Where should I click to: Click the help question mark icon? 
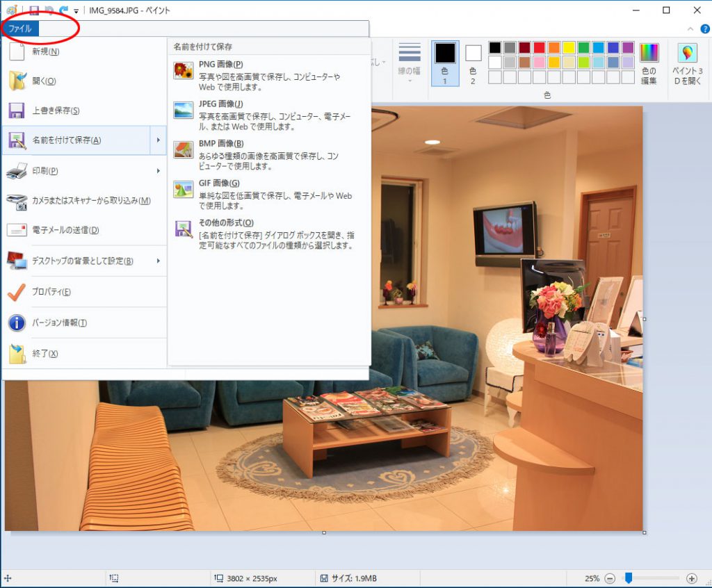pyautogui.click(x=705, y=29)
